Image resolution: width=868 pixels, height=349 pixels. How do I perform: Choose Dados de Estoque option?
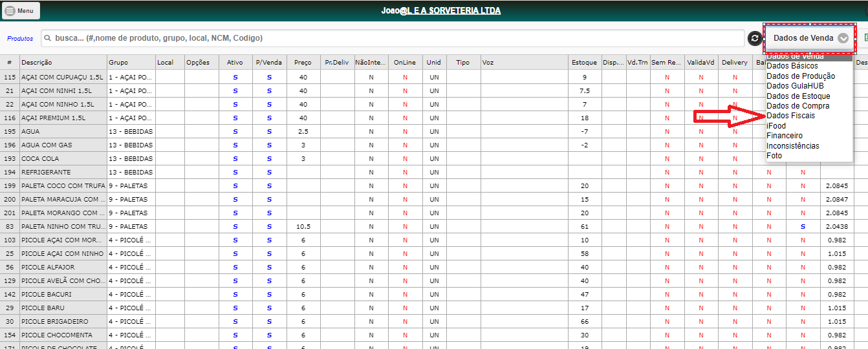tap(798, 96)
